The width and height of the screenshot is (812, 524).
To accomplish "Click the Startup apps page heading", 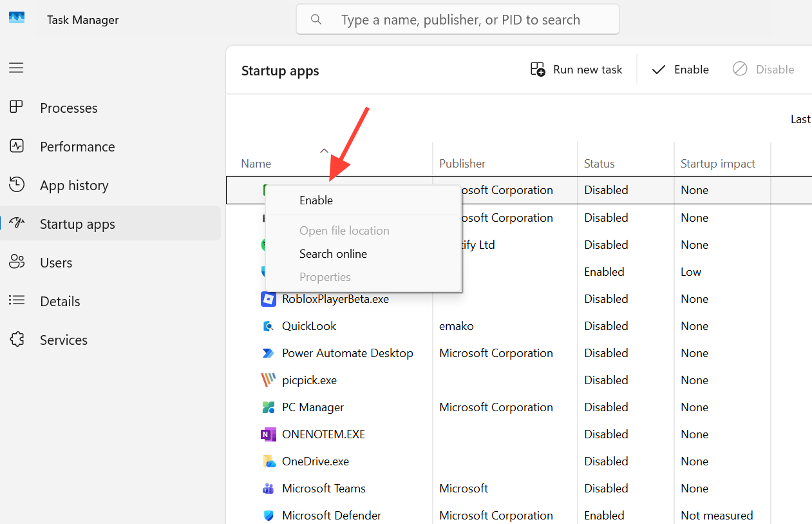I will pyautogui.click(x=280, y=71).
